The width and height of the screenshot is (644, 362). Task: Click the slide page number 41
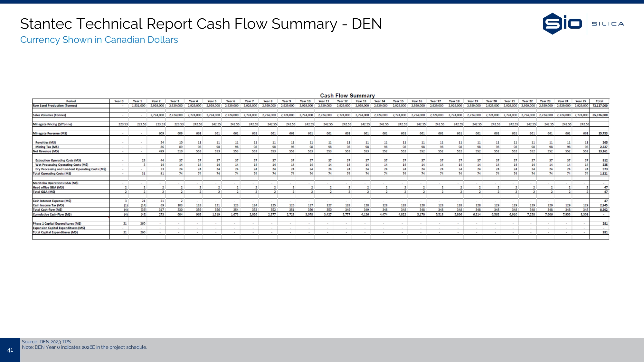[x=10, y=350]
